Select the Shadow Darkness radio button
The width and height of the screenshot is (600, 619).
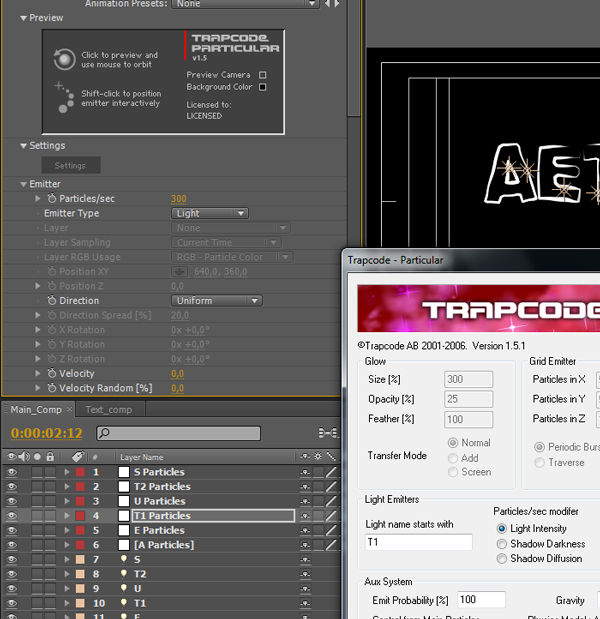click(x=502, y=544)
